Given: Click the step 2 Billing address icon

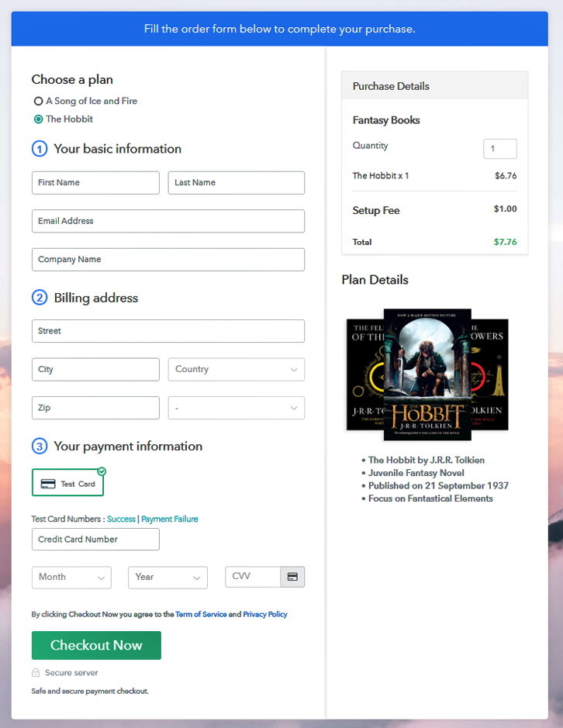Looking at the screenshot, I should [x=40, y=298].
